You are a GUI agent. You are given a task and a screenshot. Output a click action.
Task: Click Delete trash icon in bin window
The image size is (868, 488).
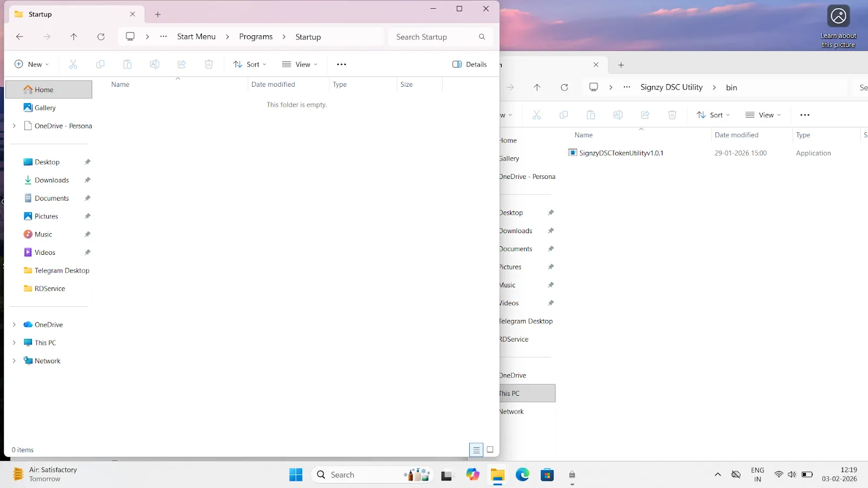[672, 115]
